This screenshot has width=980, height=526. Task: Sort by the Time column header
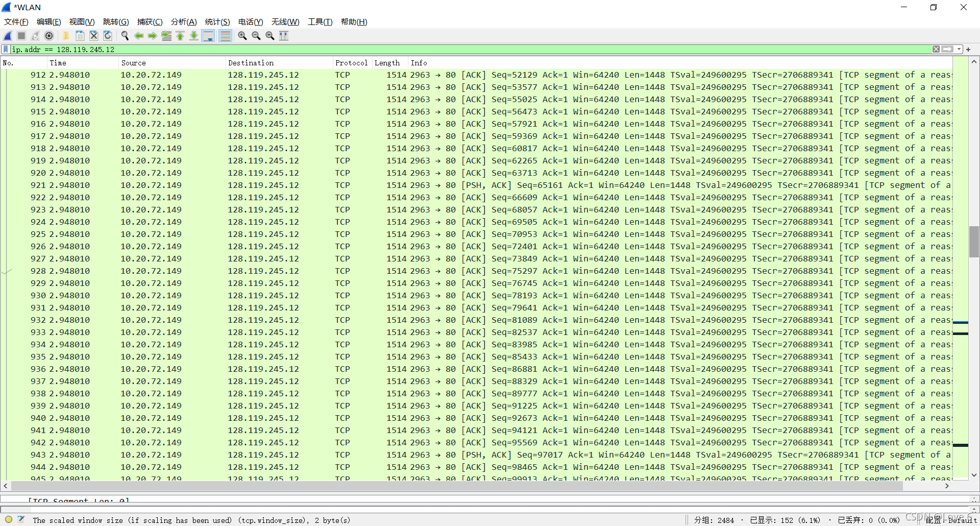83,63
